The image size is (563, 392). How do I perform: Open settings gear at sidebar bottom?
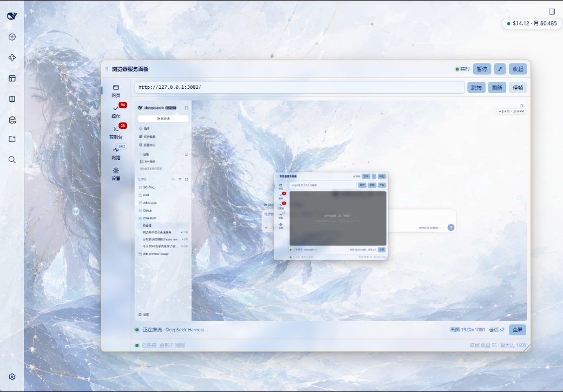(x=12, y=376)
